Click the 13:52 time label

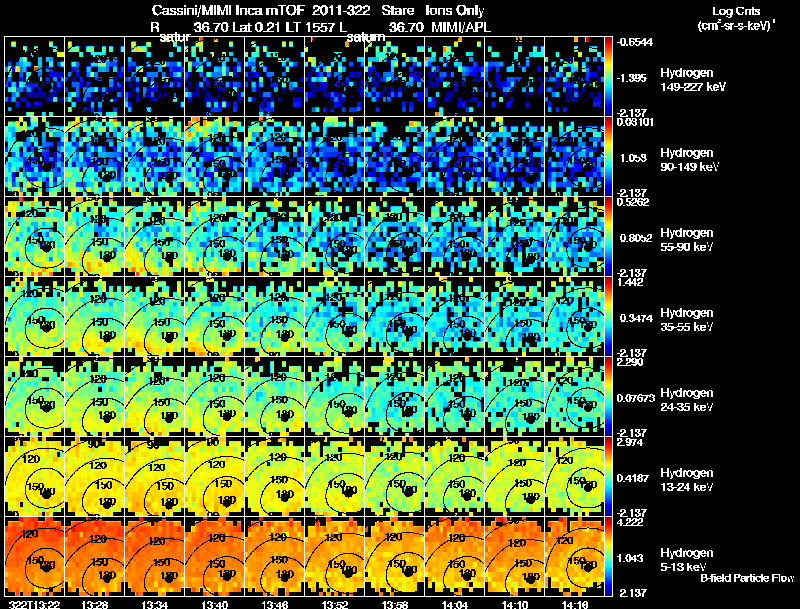pyautogui.click(x=335, y=604)
